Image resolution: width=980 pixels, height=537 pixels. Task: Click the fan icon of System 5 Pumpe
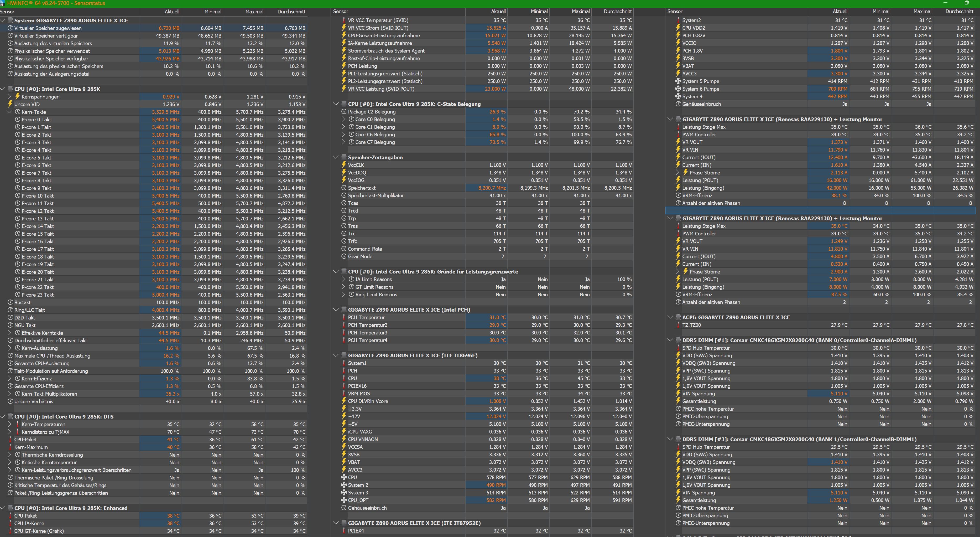coord(678,81)
